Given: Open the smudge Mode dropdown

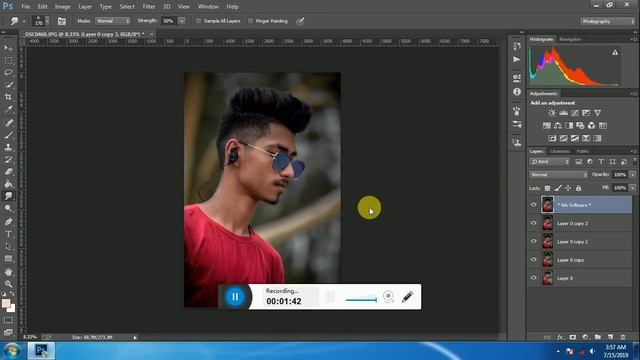Looking at the screenshot, I should coord(113,21).
